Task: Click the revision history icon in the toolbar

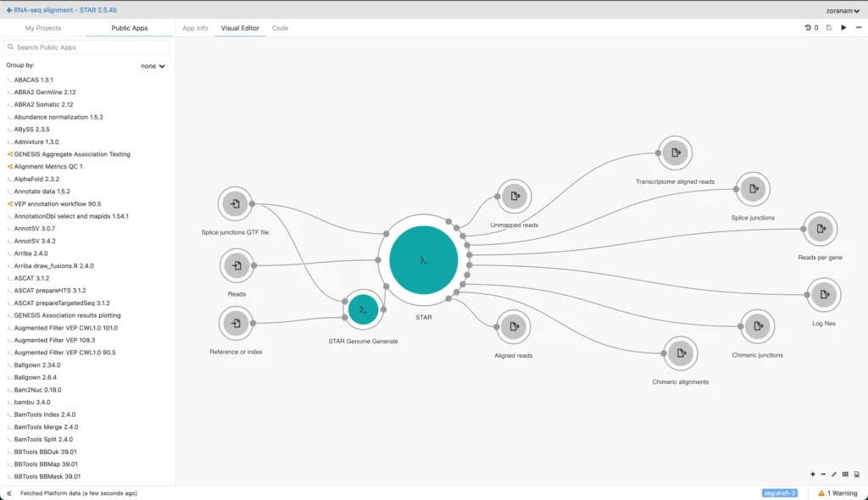Action: pos(808,28)
